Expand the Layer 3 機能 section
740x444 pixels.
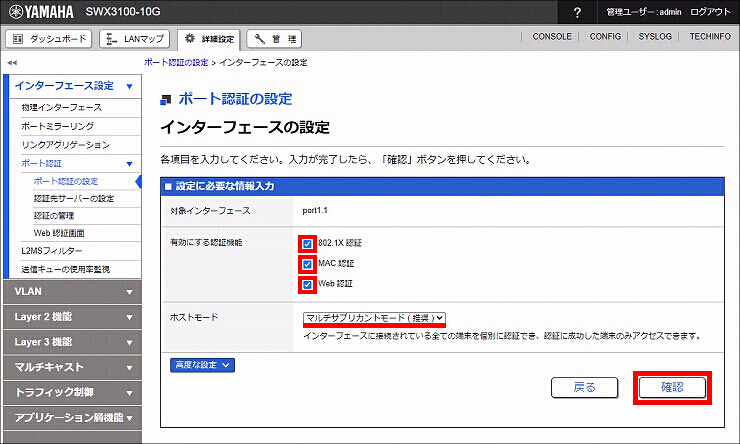coord(72,342)
